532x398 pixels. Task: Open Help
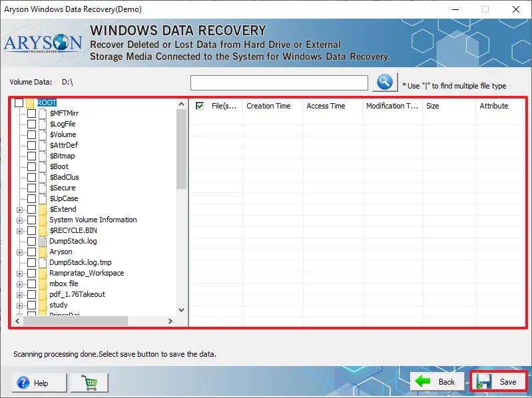39,383
